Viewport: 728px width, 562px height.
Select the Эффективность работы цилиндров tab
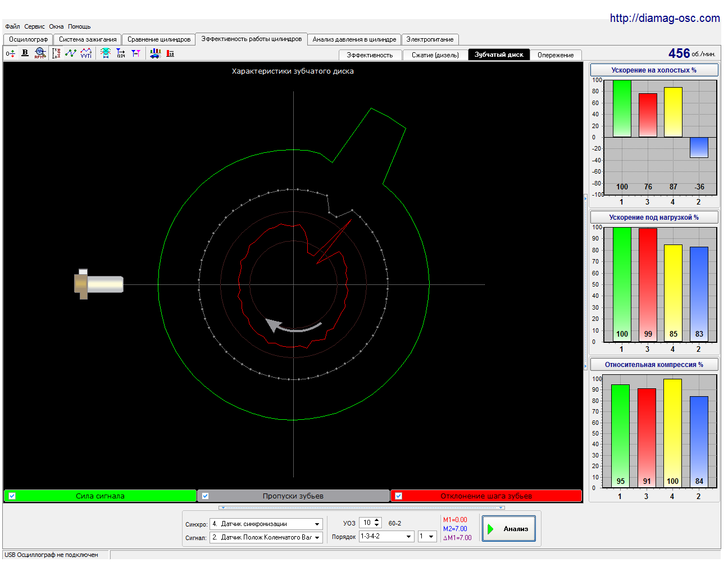click(252, 39)
